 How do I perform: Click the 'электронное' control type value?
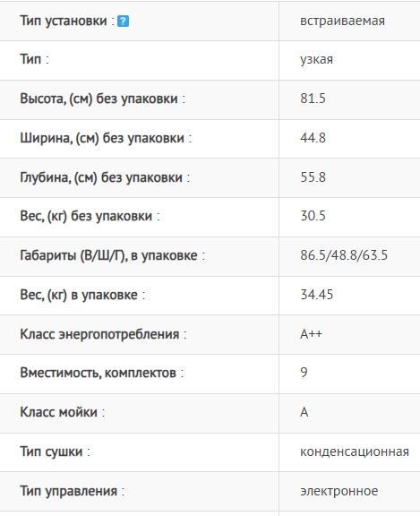coord(339,491)
